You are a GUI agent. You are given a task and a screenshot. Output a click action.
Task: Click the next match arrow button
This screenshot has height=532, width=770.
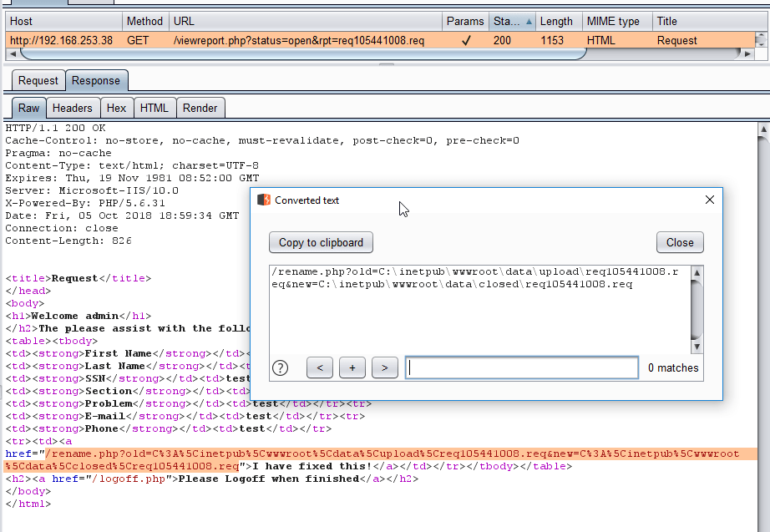(384, 367)
